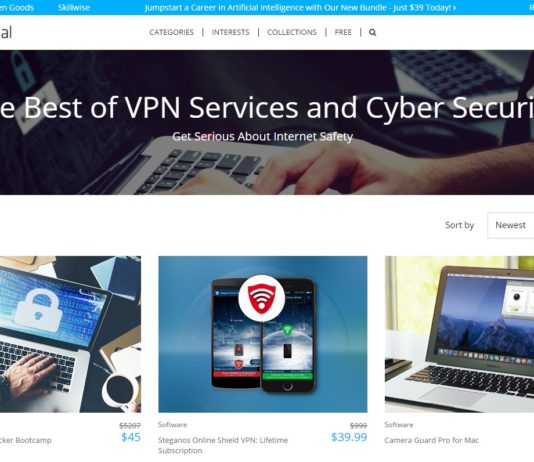Open the INTERESTS menu

tap(230, 32)
